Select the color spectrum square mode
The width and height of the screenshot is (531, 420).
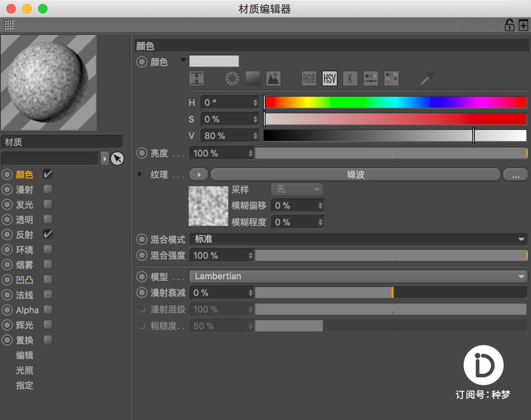point(253,78)
